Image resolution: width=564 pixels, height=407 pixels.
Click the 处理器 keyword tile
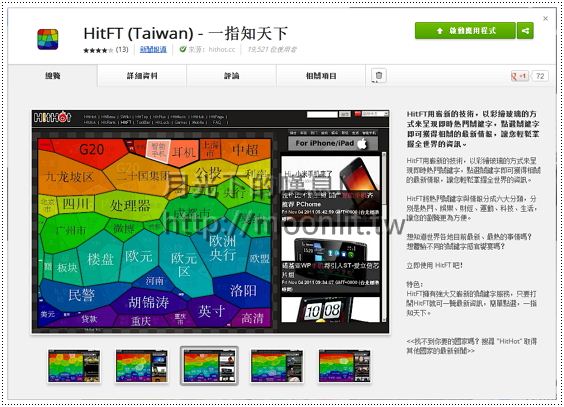[130, 205]
